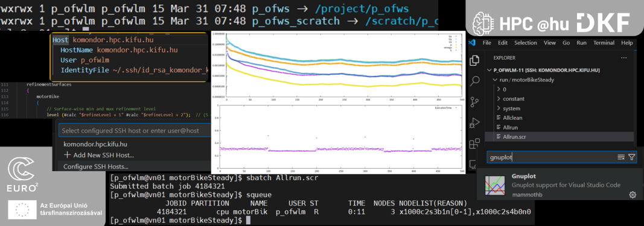Viewport: 644px width, 226px height.
Task: Focus the gnuplot extensions search field
Action: pyautogui.click(x=550, y=157)
